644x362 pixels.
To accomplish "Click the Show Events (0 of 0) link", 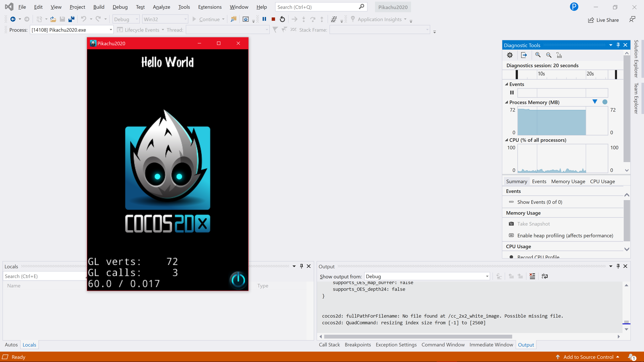I will tap(540, 202).
